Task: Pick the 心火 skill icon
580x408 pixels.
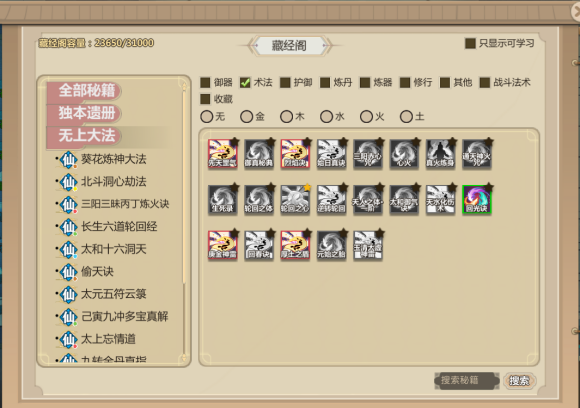Action: pyautogui.click(x=404, y=154)
